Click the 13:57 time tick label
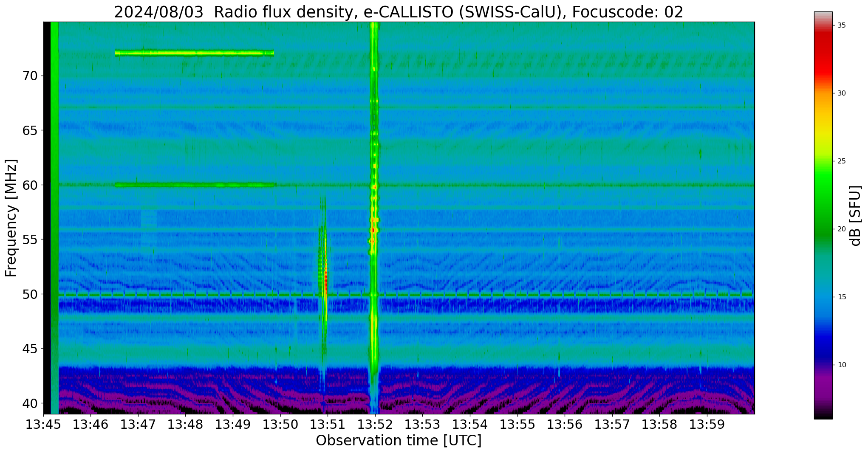 (x=612, y=424)
